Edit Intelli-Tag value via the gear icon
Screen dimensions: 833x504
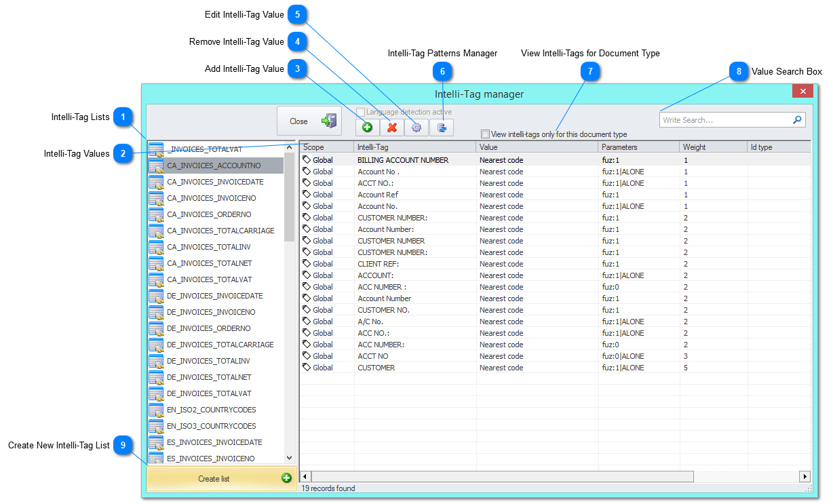pos(416,127)
